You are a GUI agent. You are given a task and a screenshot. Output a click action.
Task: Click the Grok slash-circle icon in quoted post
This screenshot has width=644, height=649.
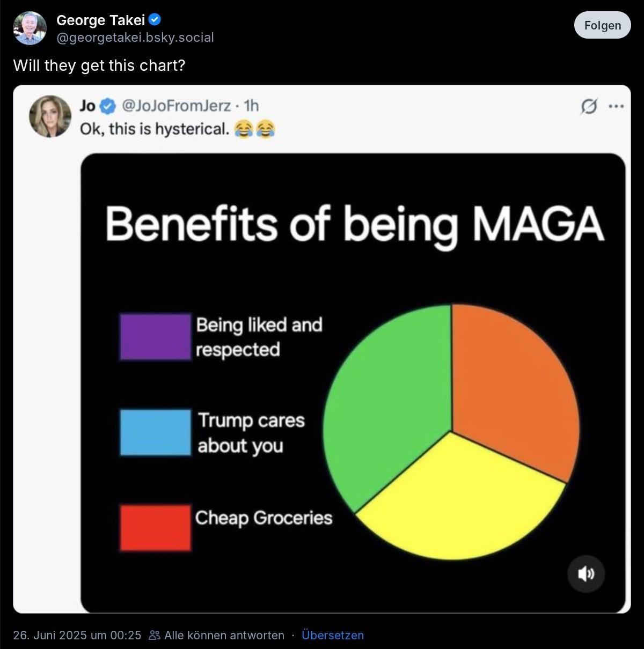click(589, 107)
